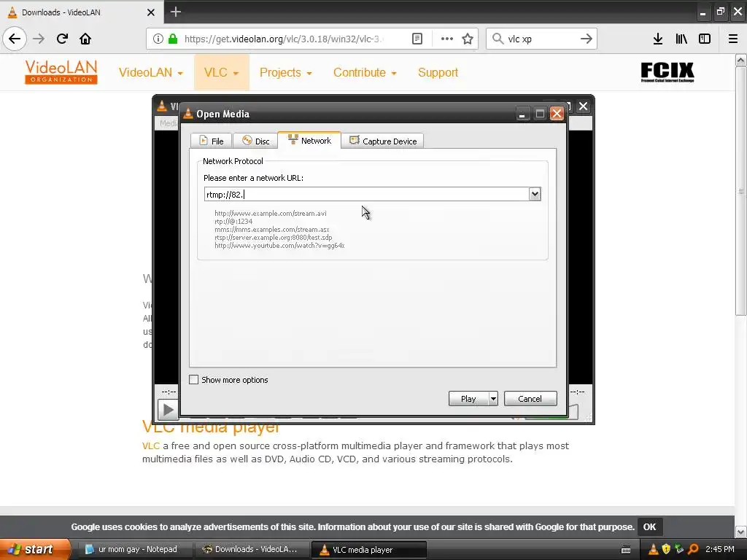Toggle the Firefox sidebar icon
The image size is (747, 560).
click(705, 39)
